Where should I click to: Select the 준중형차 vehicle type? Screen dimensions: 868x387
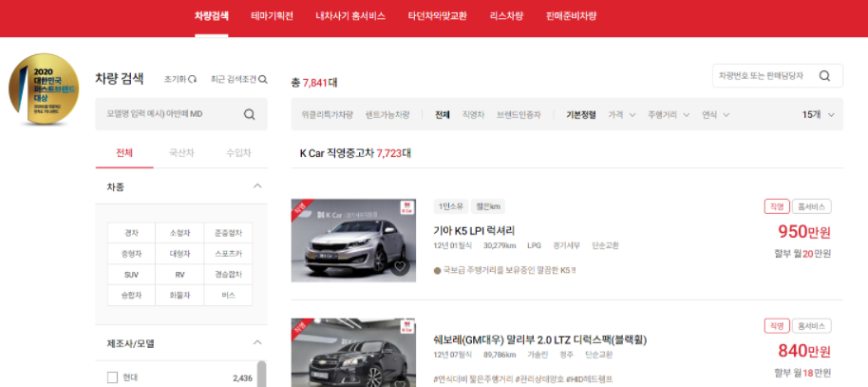(228, 233)
